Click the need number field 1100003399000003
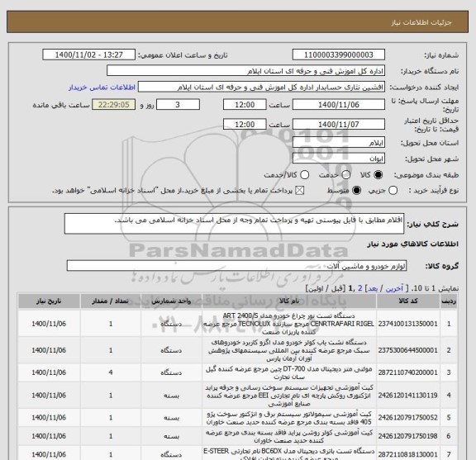The height and width of the screenshot is (460, 476). click(x=339, y=55)
